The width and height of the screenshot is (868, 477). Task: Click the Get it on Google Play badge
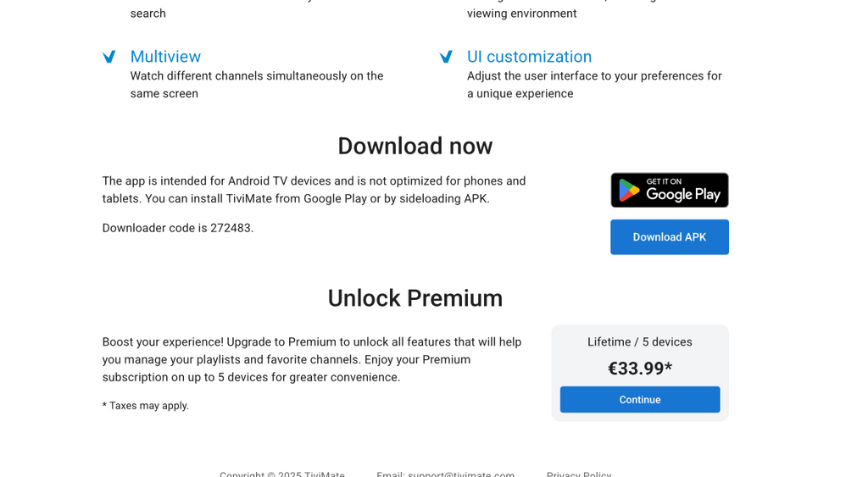tap(669, 190)
